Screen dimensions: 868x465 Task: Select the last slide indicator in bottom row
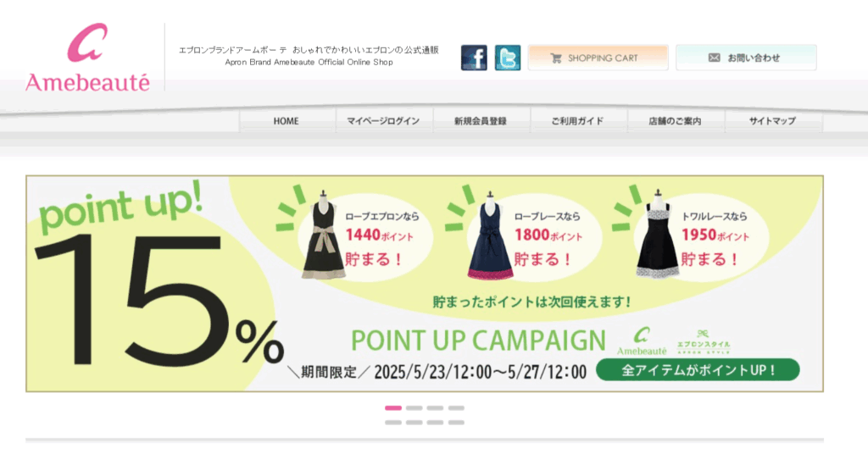click(456, 423)
